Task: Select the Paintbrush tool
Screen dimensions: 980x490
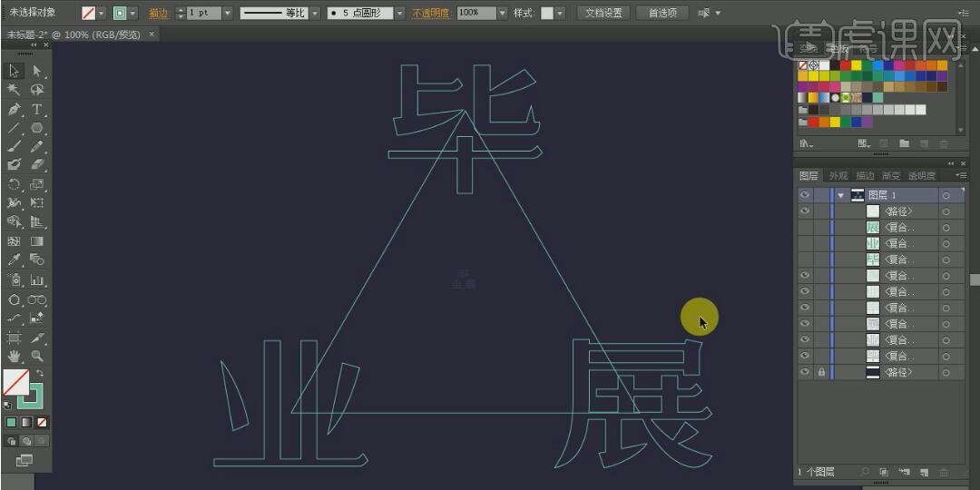Action: coord(14,146)
